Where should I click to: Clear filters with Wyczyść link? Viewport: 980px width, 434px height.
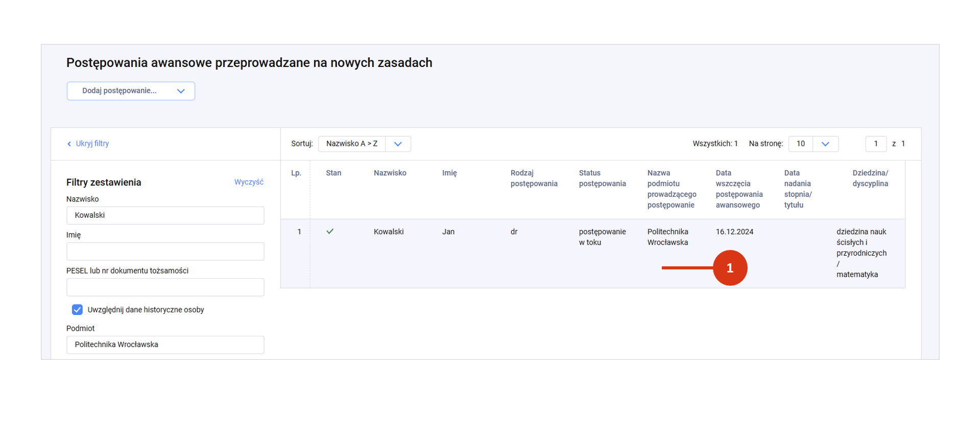coord(249,182)
